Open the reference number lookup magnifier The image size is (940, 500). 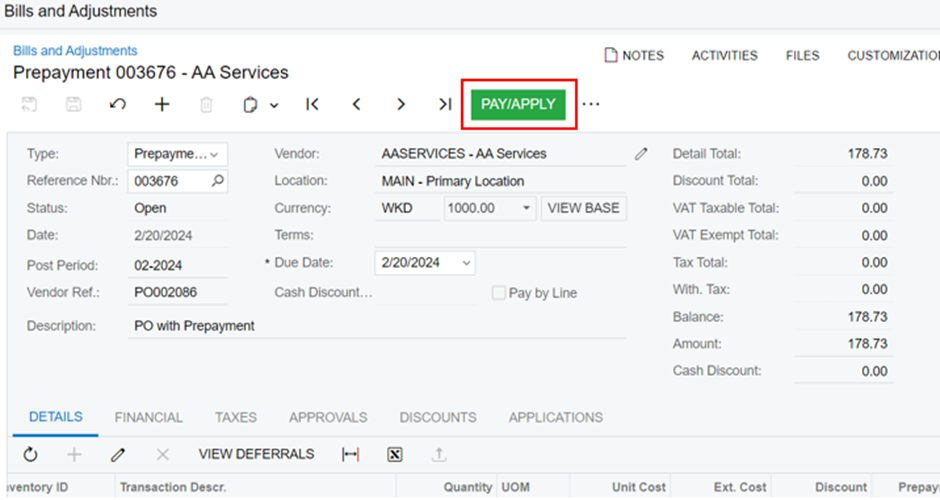click(x=218, y=180)
